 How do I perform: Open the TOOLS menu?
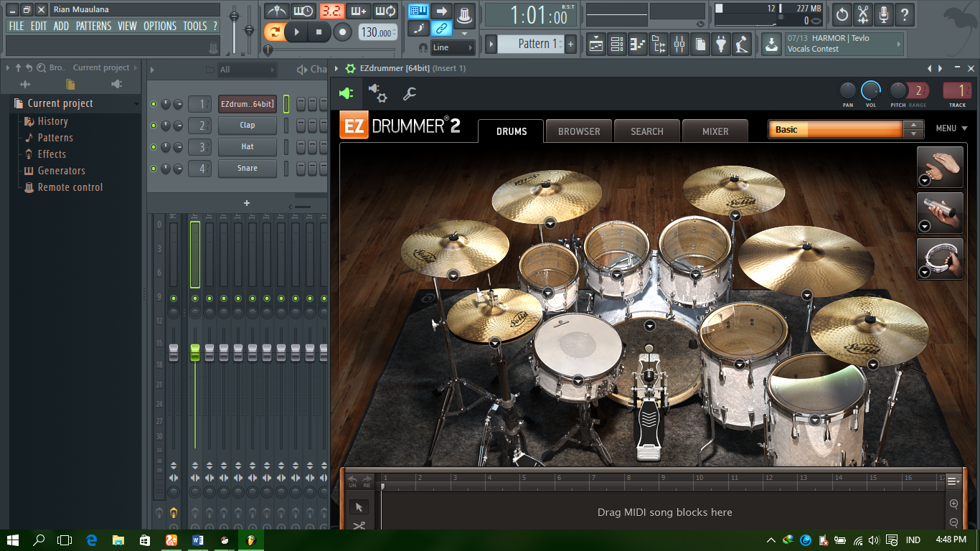195,26
